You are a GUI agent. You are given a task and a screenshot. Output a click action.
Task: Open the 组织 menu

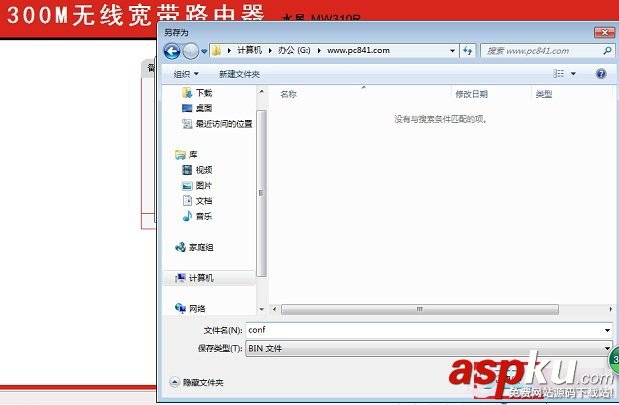click(x=186, y=74)
